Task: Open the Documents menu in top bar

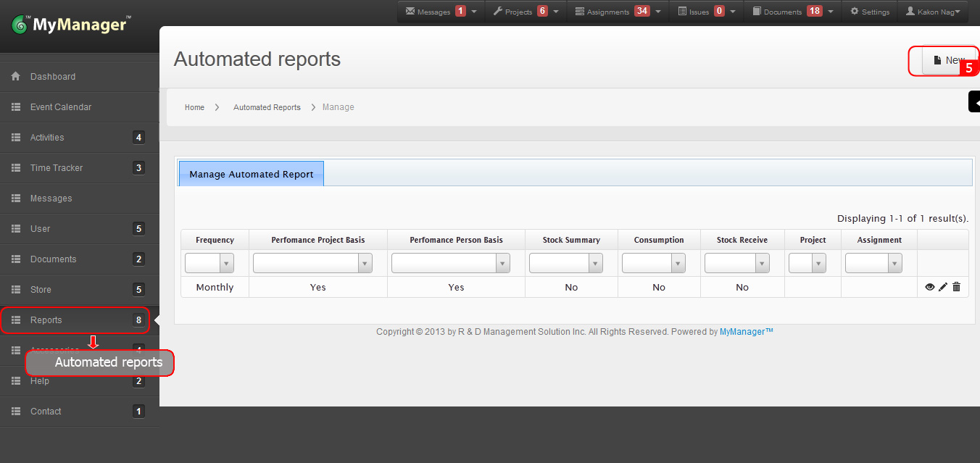Action: click(x=782, y=12)
